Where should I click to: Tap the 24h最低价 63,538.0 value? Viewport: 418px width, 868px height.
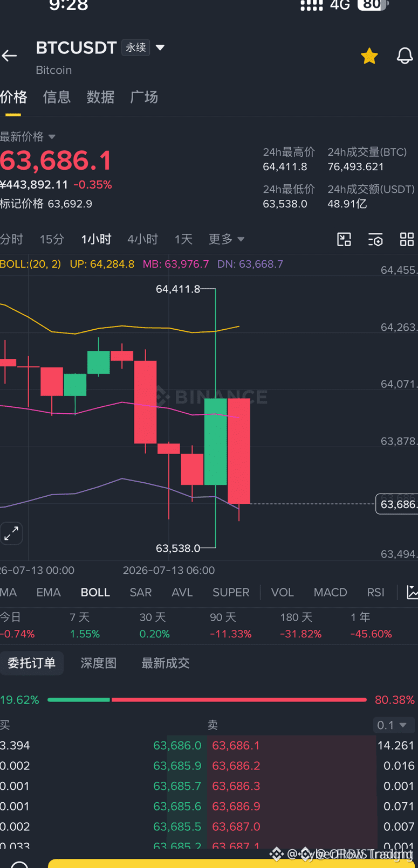pyautogui.click(x=285, y=204)
